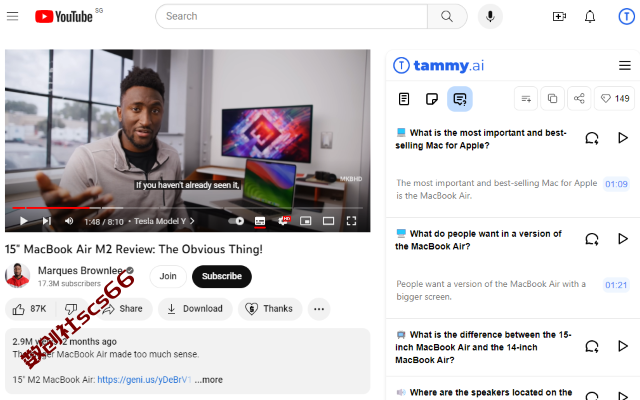The height and width of the screenshot is (400, 640).
Task: Click the Thanks button
Action: (x=270, y=309)
